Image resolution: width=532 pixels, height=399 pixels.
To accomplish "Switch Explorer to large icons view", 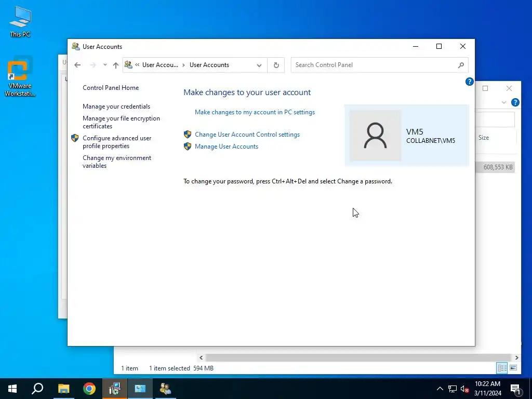I will pos(513,368).
